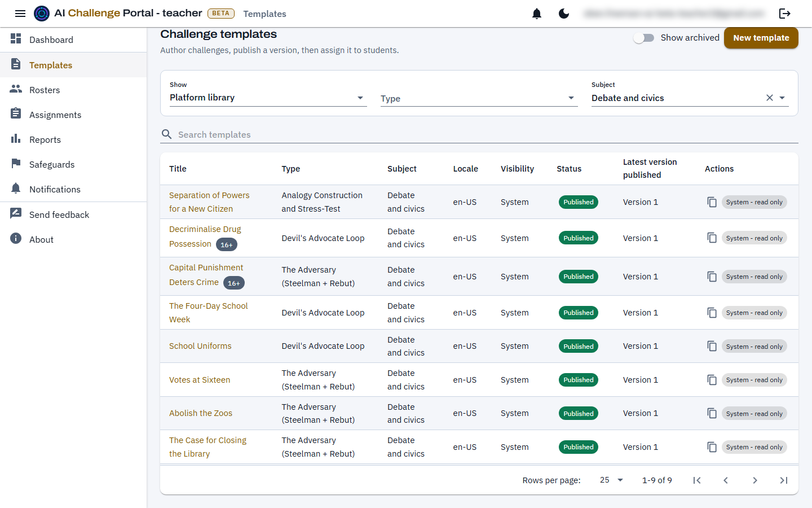This screenshot has height=508, width=812.
Task: Jump to the last page of results
Action: (784, 480)
